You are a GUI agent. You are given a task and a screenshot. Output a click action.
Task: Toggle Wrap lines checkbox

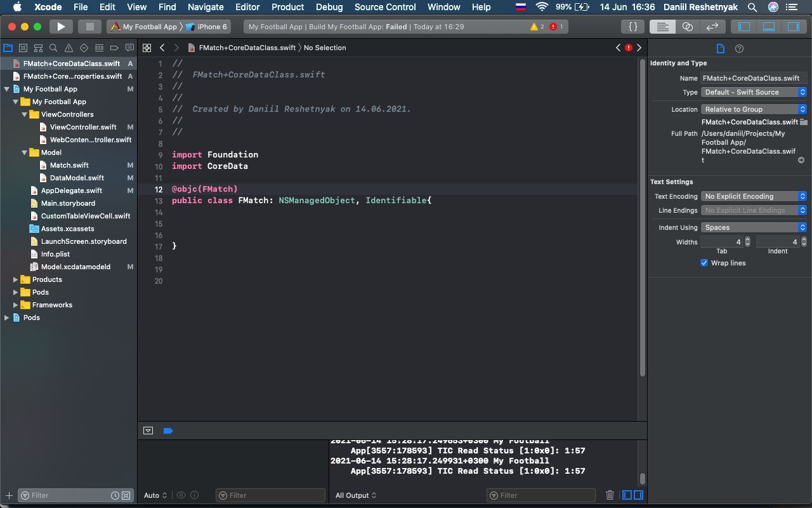pyautogui.click(x=704, y=263)
